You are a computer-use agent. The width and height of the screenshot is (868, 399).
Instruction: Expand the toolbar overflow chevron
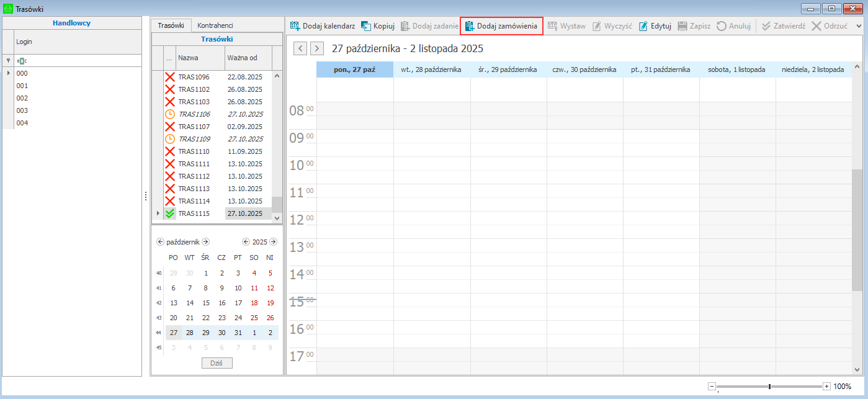859,26
